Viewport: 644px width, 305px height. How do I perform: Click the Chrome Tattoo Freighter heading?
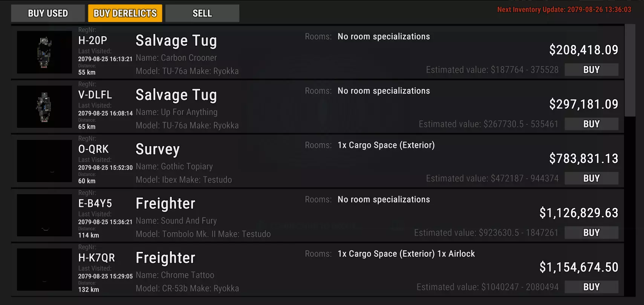pyautogui.click(x=165, y=258)
